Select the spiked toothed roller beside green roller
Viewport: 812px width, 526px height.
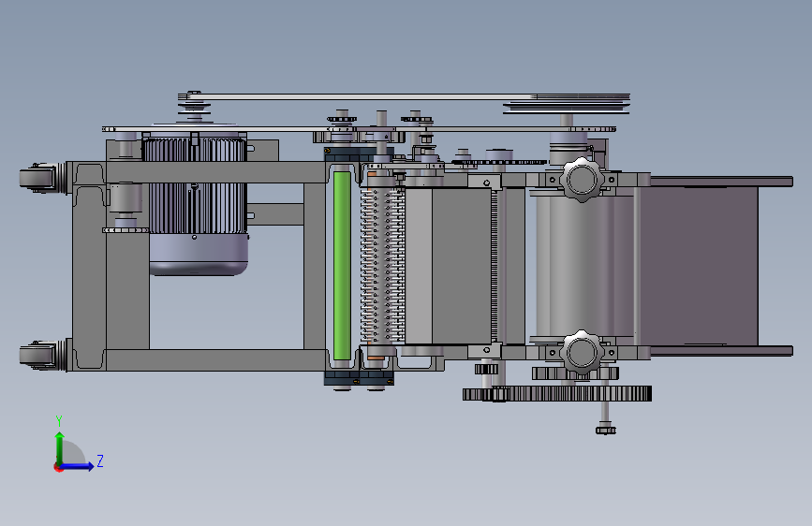382,266
